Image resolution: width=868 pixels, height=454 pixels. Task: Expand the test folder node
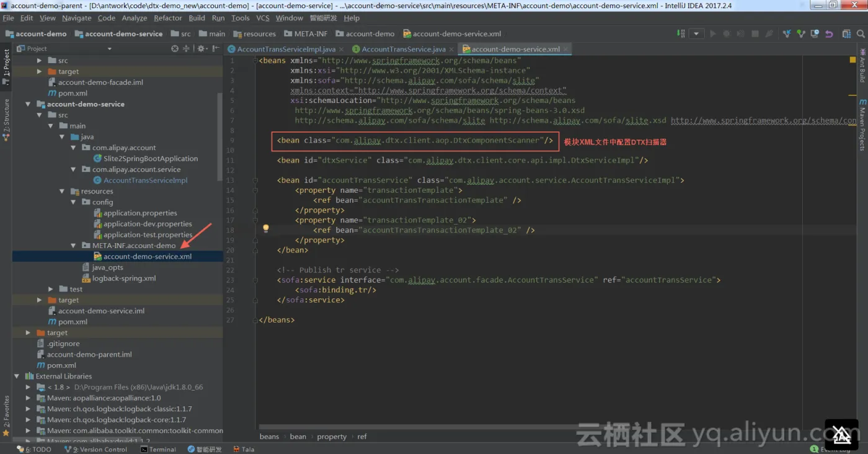[x=51, y=289]
